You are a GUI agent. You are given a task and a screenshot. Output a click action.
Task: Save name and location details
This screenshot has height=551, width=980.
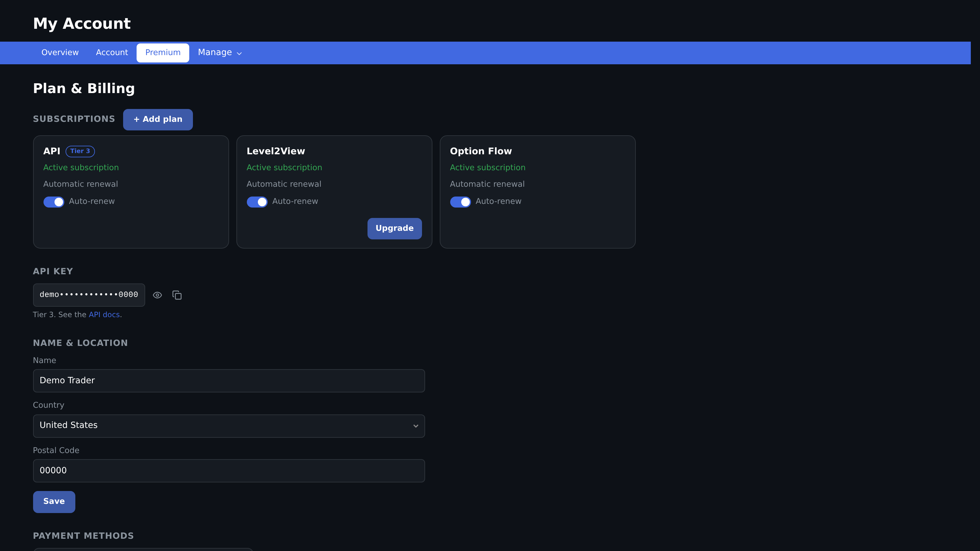tap(54, 502)
